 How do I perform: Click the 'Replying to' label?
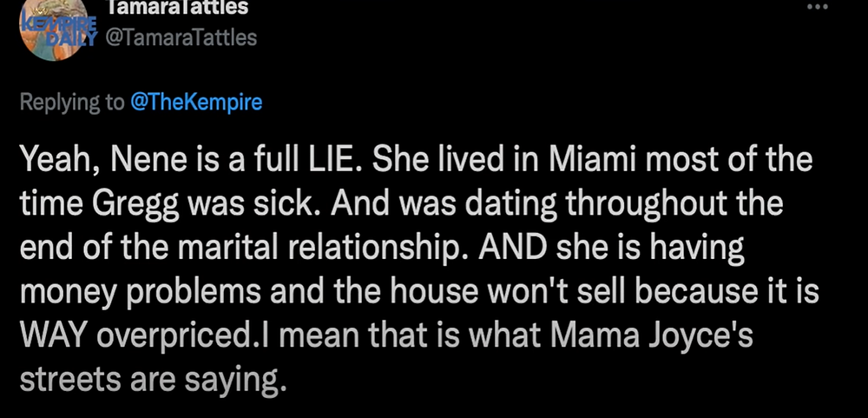coord(72,103)
